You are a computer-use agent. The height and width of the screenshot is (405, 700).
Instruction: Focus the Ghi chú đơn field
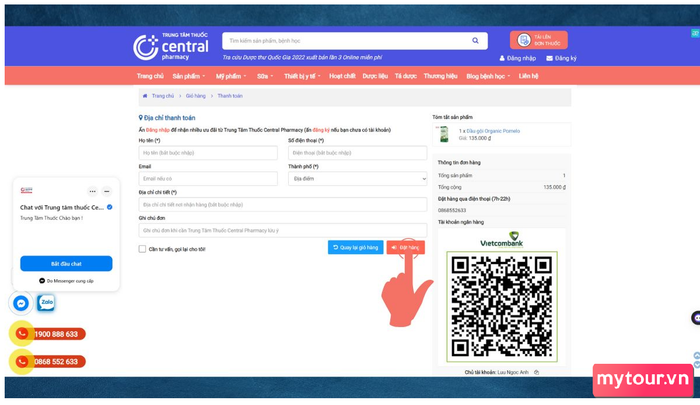(x=283, y=230)
